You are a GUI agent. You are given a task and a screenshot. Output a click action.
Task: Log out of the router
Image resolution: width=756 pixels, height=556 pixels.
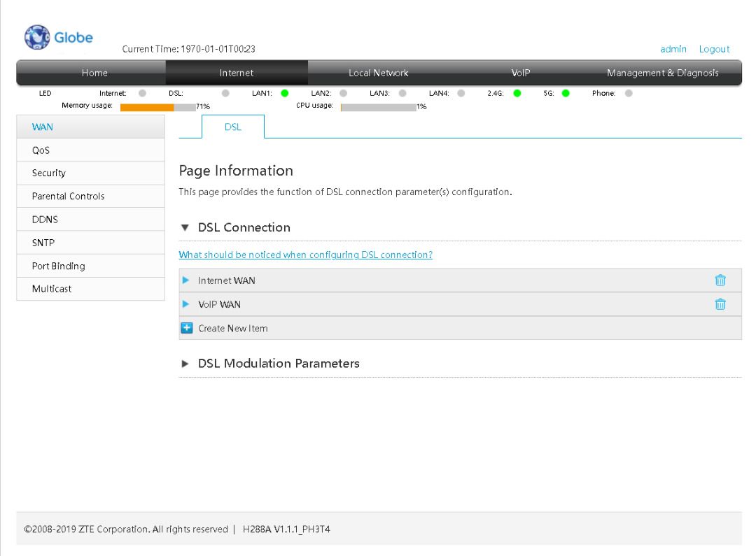coord(713,49)
